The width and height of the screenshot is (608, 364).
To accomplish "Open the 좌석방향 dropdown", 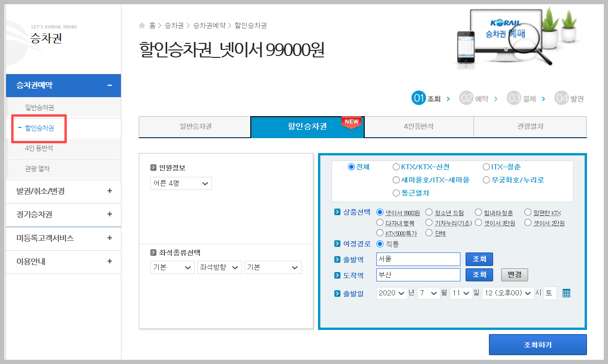I will pyautogui.click(x=219, y=267).
